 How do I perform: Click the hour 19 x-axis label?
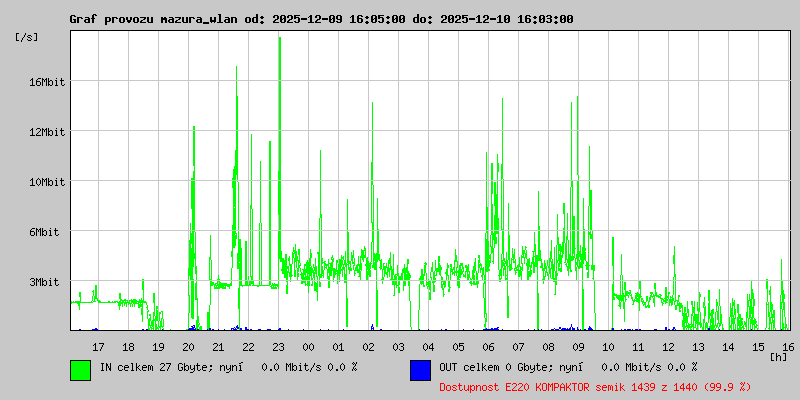[158, 347]
